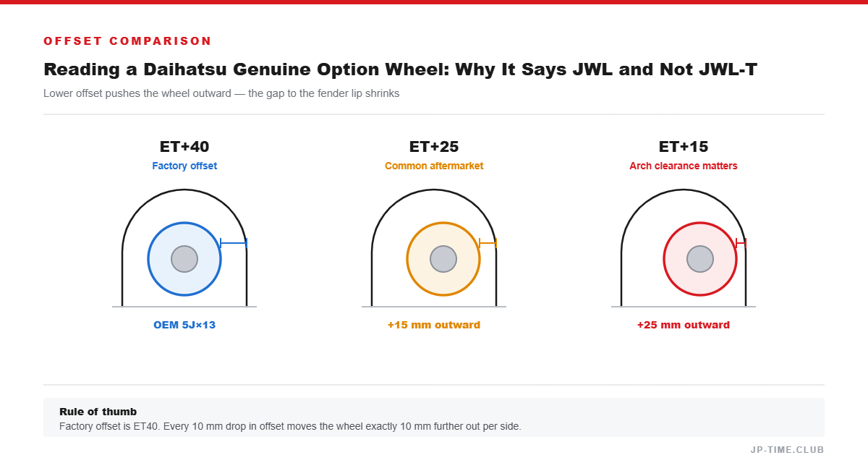The width and height of the screenshot is (868, 463).
Task: Click the red ET+15 wheel circle
Action: click(x=700, y=259)
